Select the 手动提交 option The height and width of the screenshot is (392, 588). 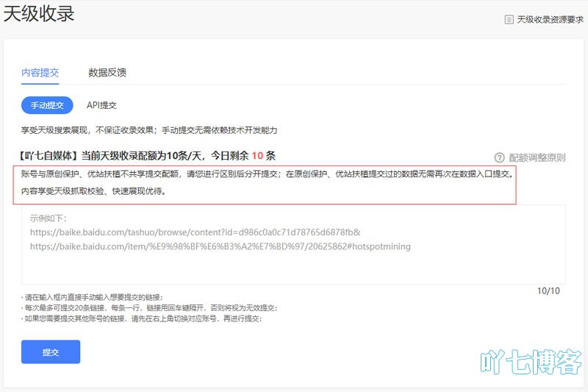click(47, 105)
